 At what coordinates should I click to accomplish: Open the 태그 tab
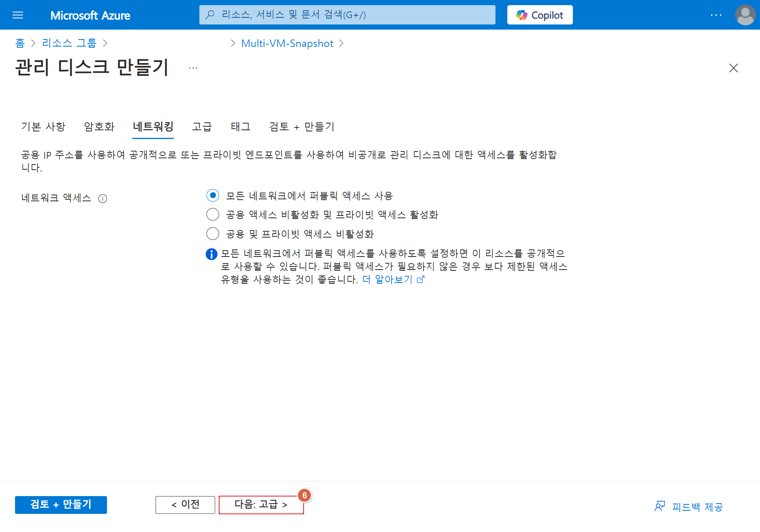coord(240,127)
